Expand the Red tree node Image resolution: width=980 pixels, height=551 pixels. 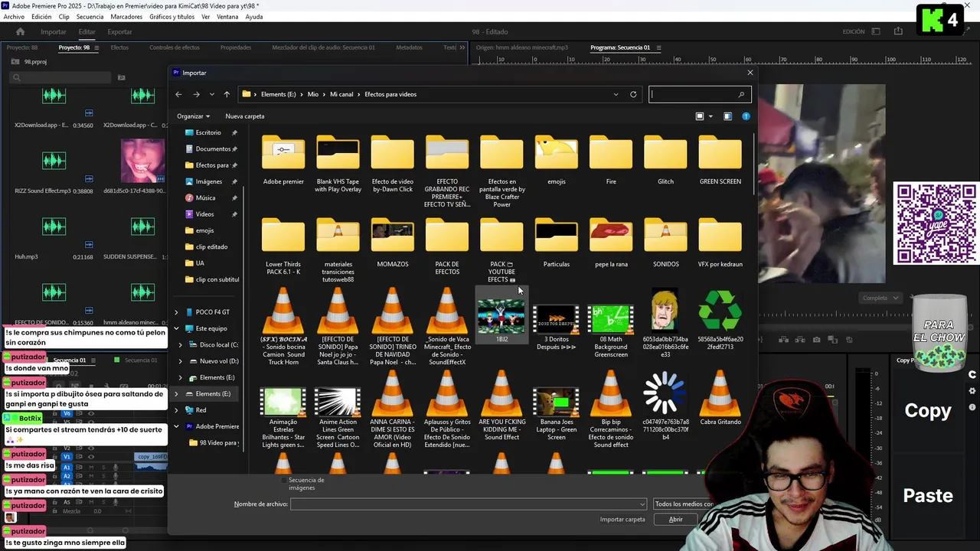[177, 410]
